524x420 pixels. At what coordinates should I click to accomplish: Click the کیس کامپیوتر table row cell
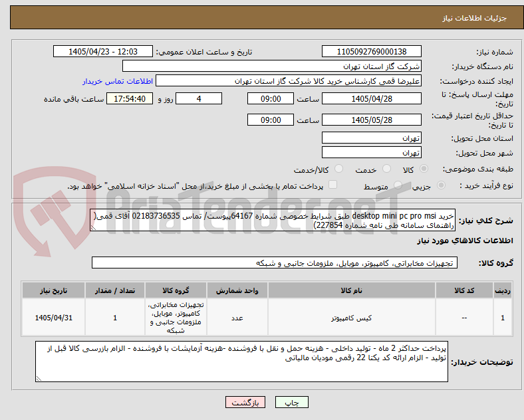coord(351,318)
